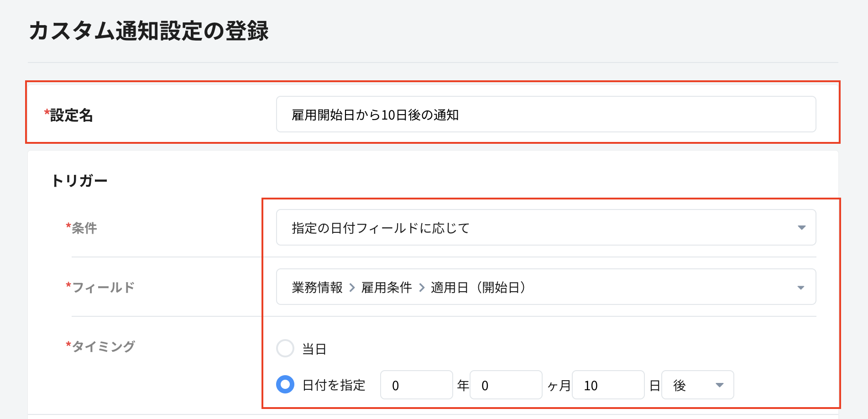Edit the 年 number field showing 0
The image size is (868, 419).
coord(415,385)
